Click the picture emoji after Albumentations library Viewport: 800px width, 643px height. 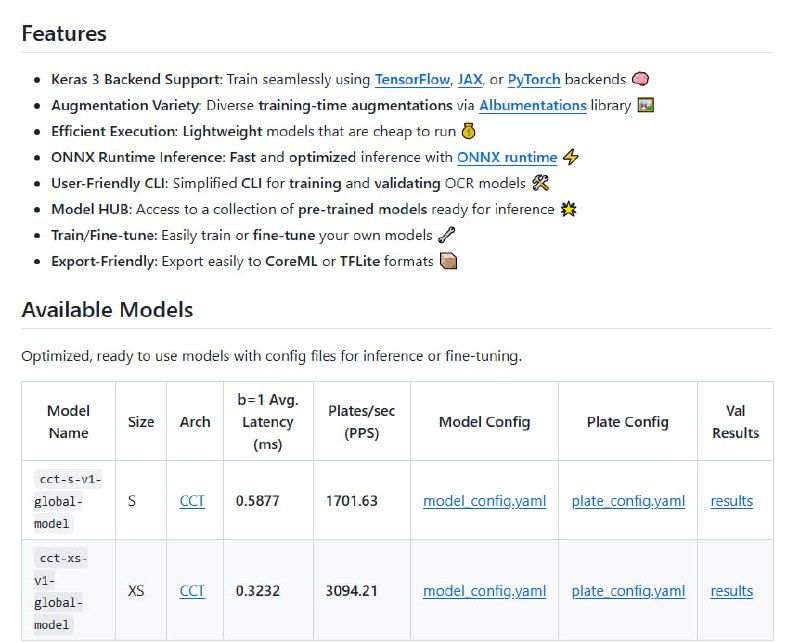click(x=645, y=105)
